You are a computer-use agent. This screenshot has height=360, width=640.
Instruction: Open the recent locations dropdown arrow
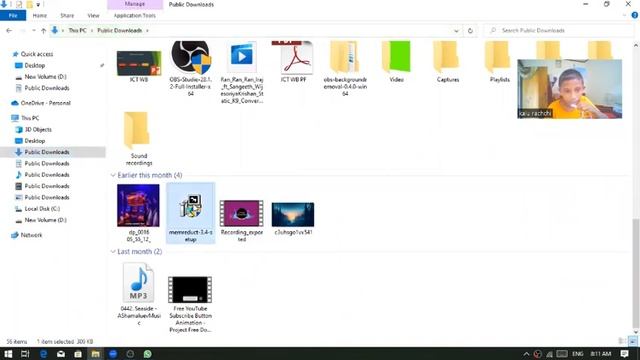click(x=34, y=31)
